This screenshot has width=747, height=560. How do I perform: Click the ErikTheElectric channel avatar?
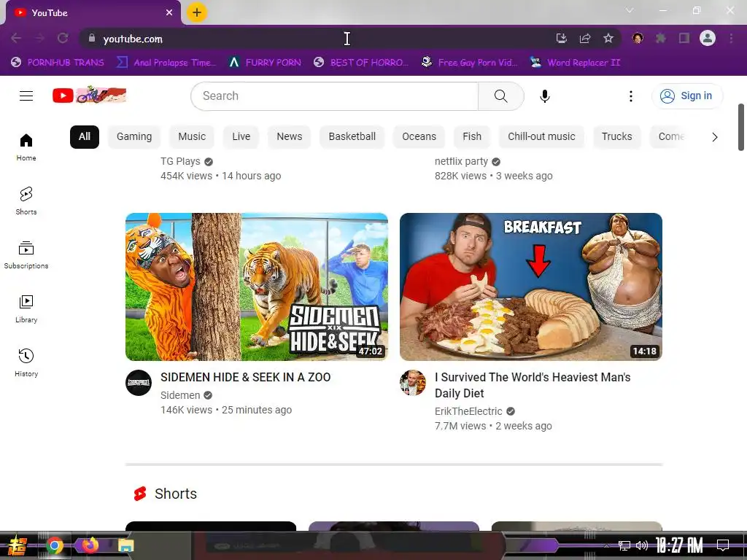pyautogui.click(x=413, y=383)
